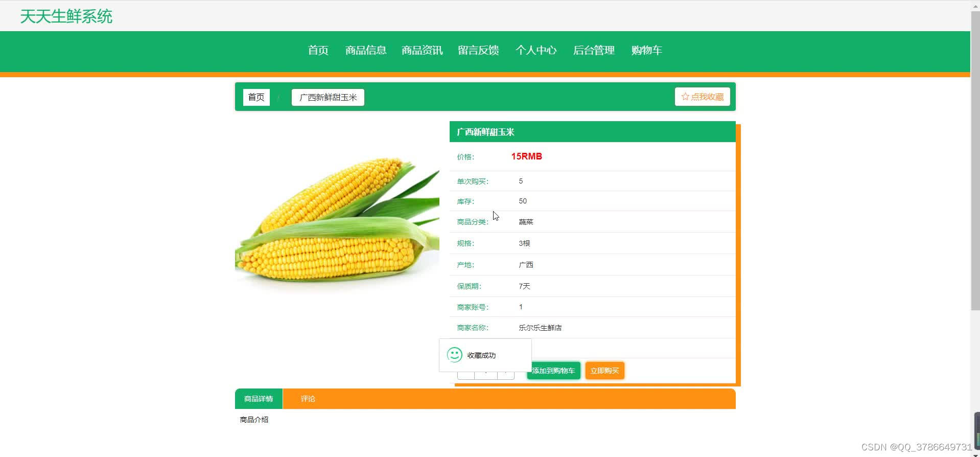
Task: Click the 15RMB price text
Action: 526,156
